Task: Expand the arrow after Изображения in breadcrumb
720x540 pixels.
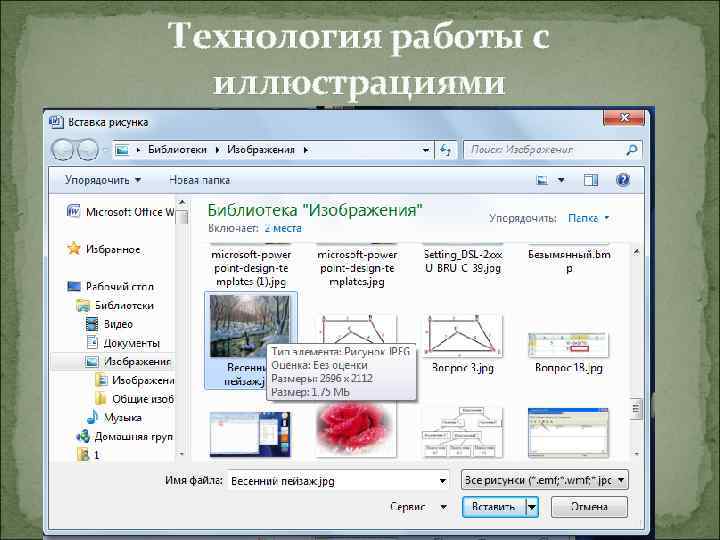Action: [x=306, y=150]
